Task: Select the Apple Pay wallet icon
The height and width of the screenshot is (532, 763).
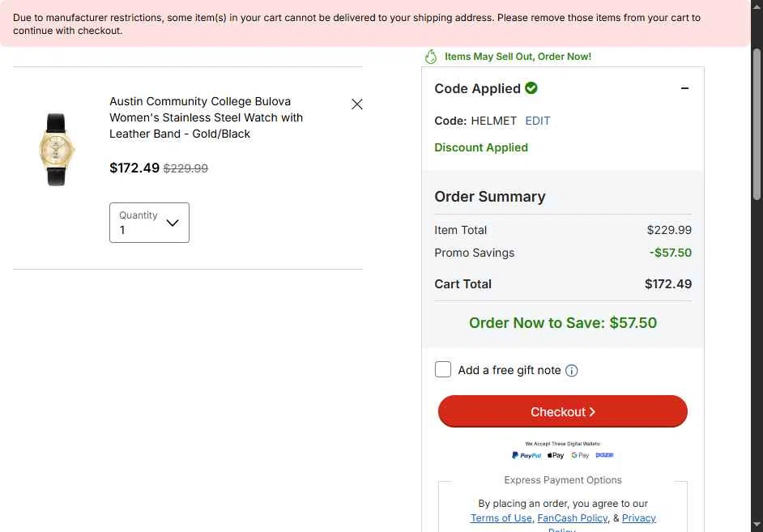Action: (x=556, y=455)
